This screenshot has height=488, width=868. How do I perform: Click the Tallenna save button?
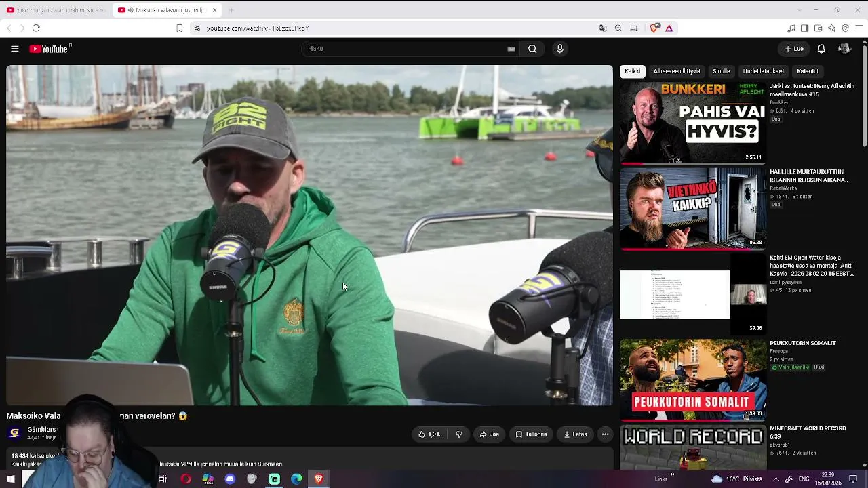tap(531, 434)
